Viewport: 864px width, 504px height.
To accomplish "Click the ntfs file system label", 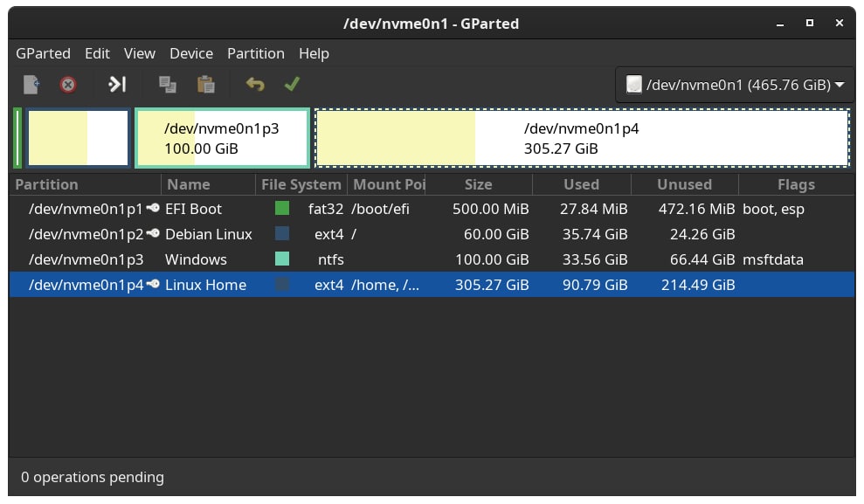I will [330, 259].
